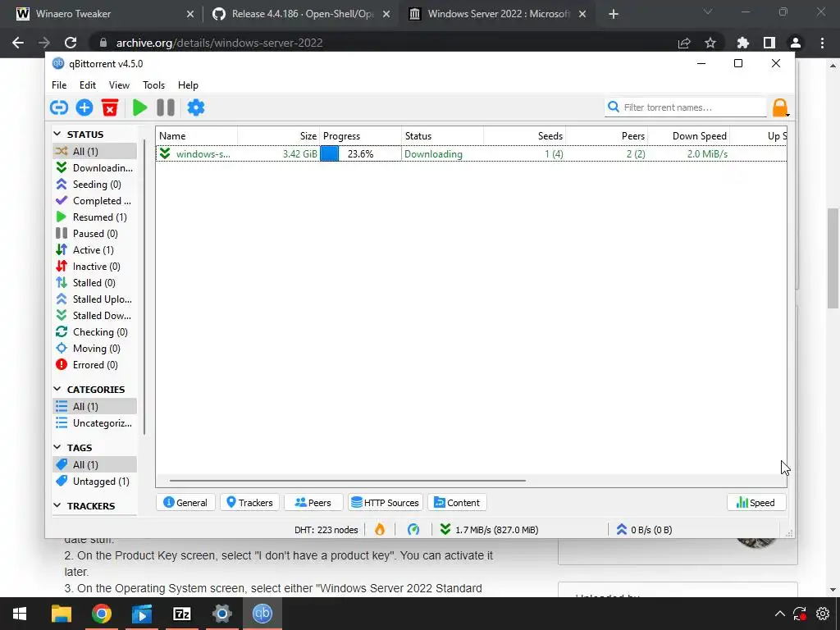840x630 pixels.
Task: Switch to the Peers tab
Action: 313,503
